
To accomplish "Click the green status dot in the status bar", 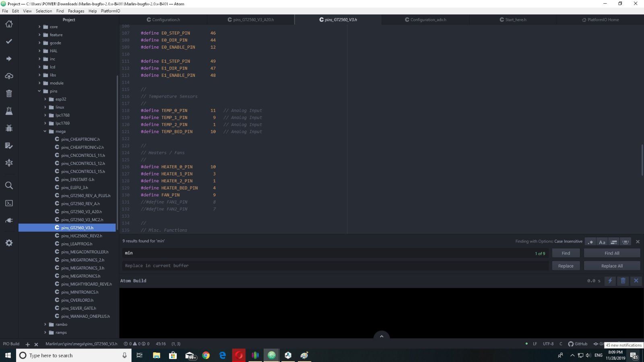I will point(526,344).
